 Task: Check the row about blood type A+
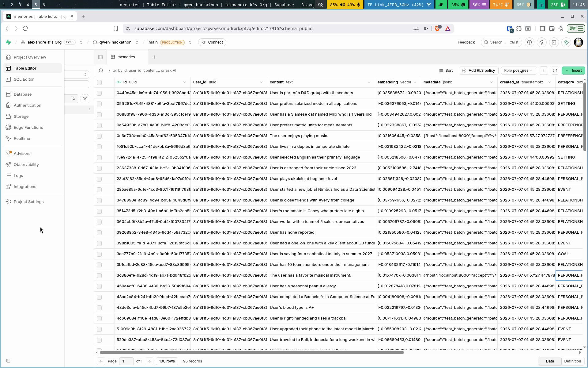[x=99, y=308]
